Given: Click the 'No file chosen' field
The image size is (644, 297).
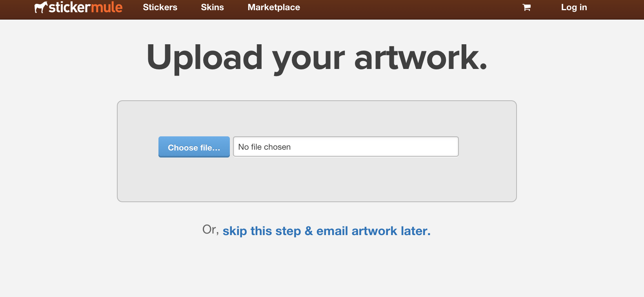Looking at the screenshot, I should click(346, 147).
